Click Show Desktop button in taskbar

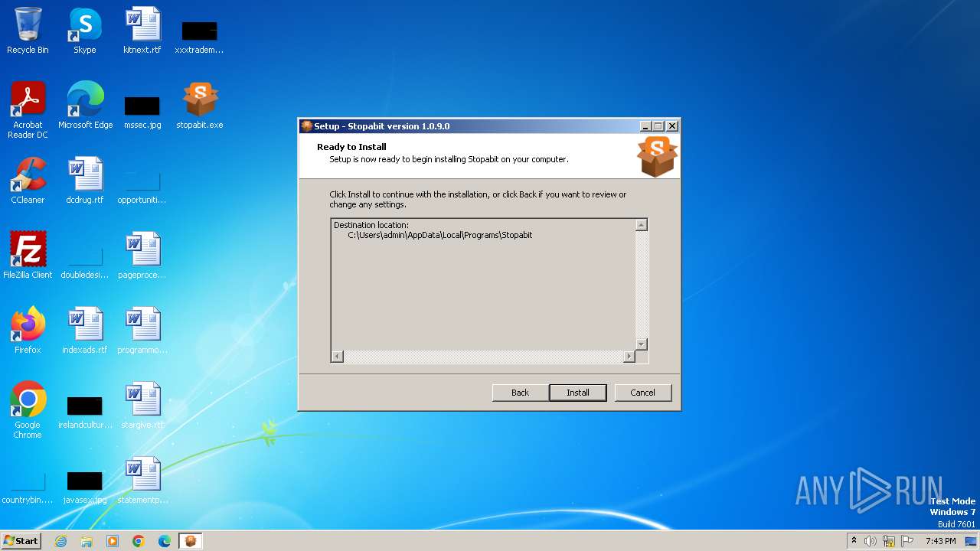(971, 541)
